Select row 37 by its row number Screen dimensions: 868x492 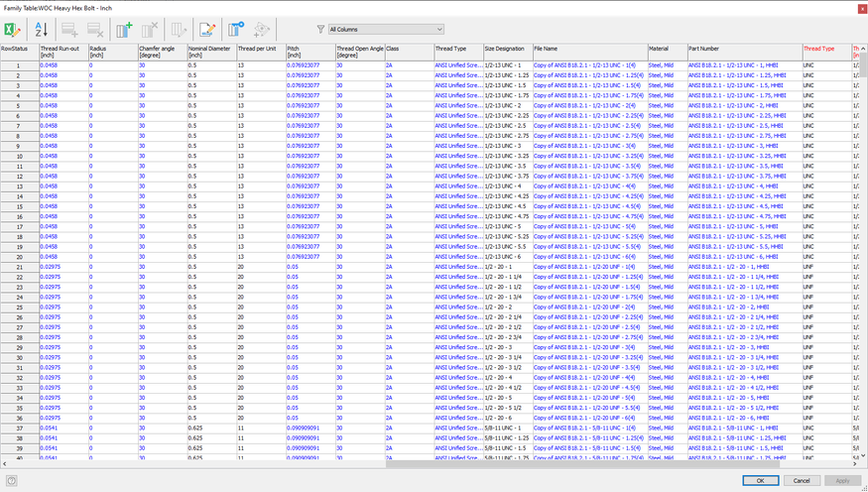click(x=20, y=428)
